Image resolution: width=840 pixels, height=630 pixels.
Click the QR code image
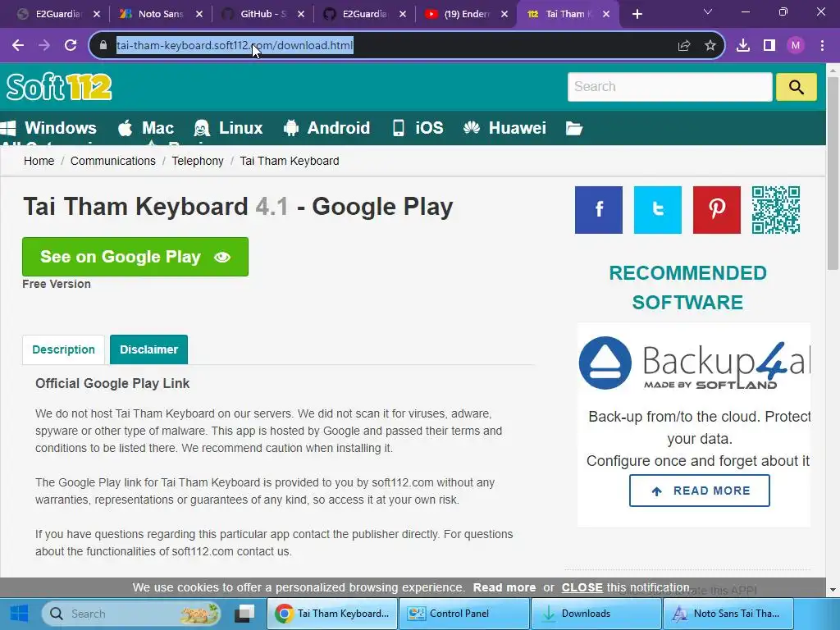[x=776, y=210]
